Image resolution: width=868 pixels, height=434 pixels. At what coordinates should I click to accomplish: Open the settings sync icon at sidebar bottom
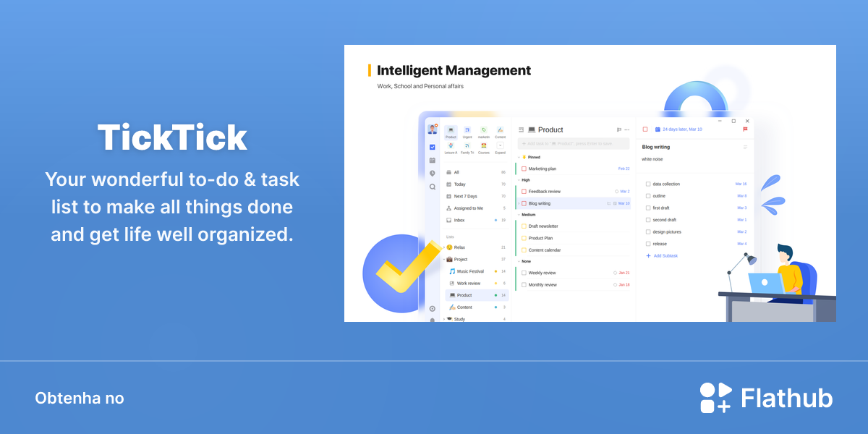[x=433, y=309]
